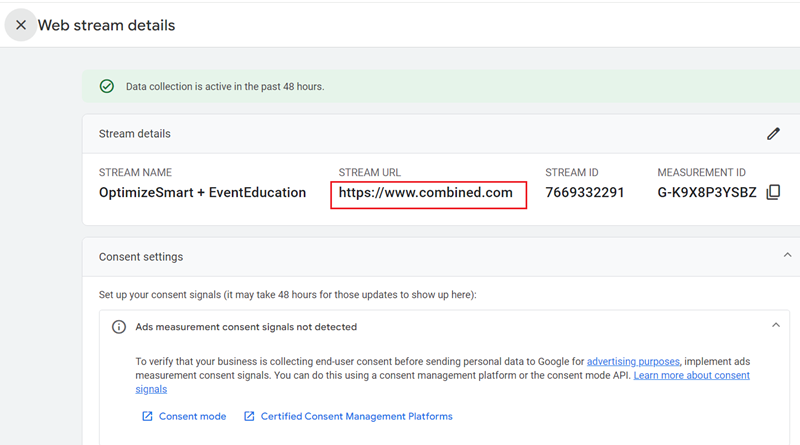The height and width of the screenshot is (445, 800).
Task: Open the Consent mode link
Action: pyautogui.click(x=192, y=416)
